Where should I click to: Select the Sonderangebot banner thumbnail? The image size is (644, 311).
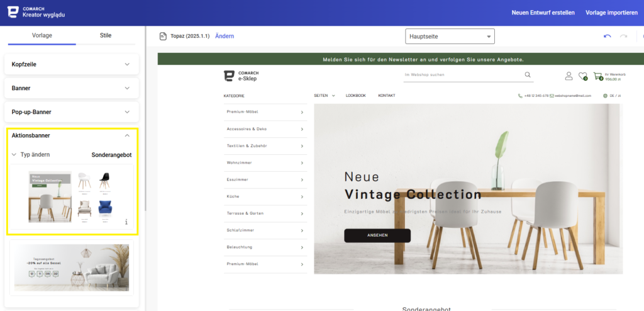pyautogui.click(x=72, y=196)
